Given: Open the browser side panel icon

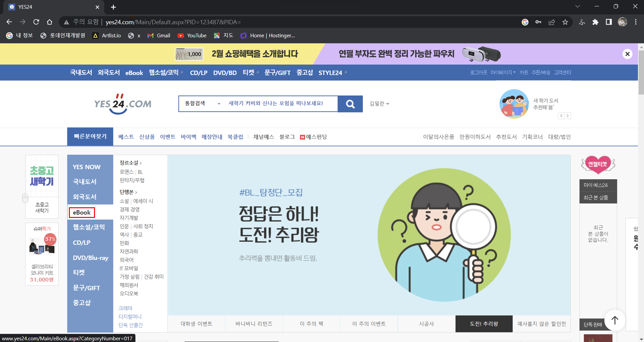Looking at the screenshot, I should (609, 22).
